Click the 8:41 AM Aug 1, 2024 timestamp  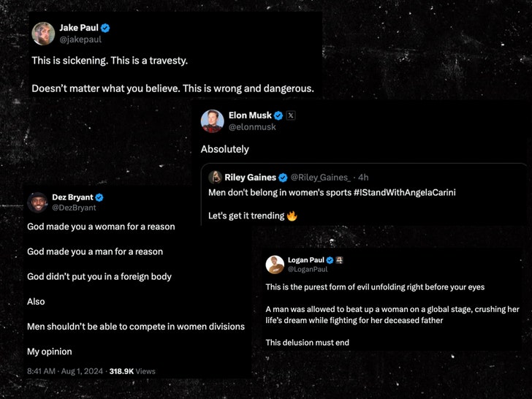pyautogui.click(x=66, y=371)
